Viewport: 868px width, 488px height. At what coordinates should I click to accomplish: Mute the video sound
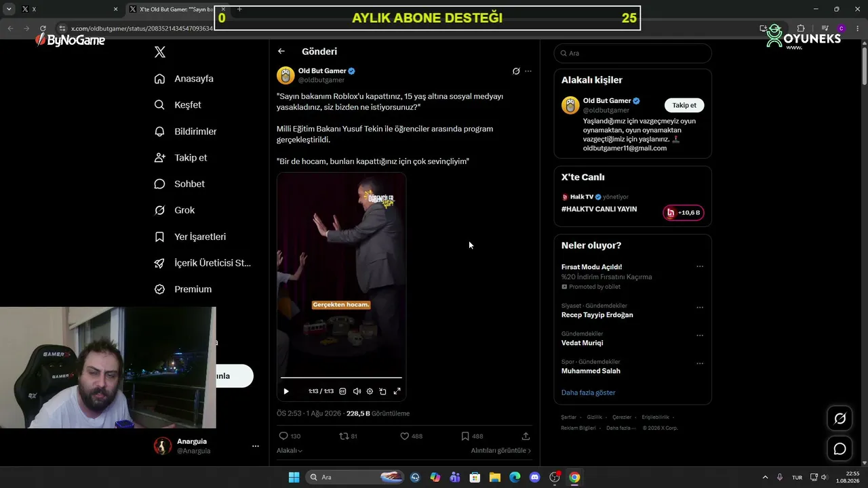click(357, 391)
